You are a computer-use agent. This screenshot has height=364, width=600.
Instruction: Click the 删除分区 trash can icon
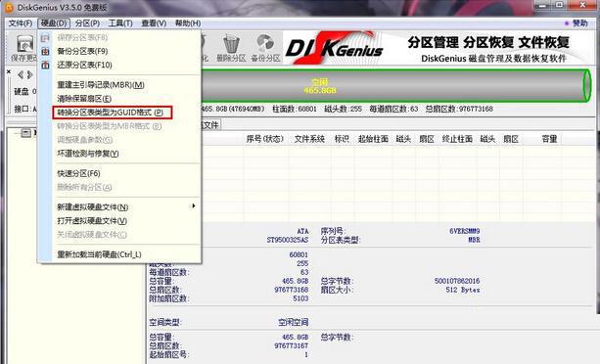(231, 44)
